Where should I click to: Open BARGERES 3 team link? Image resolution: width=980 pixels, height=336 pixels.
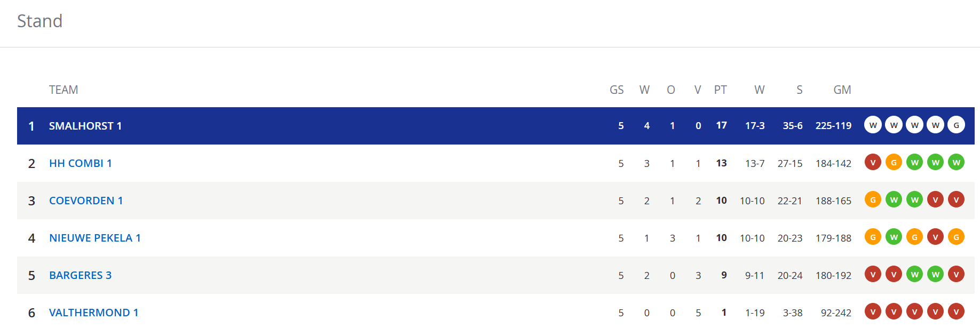tap(81, 275)
